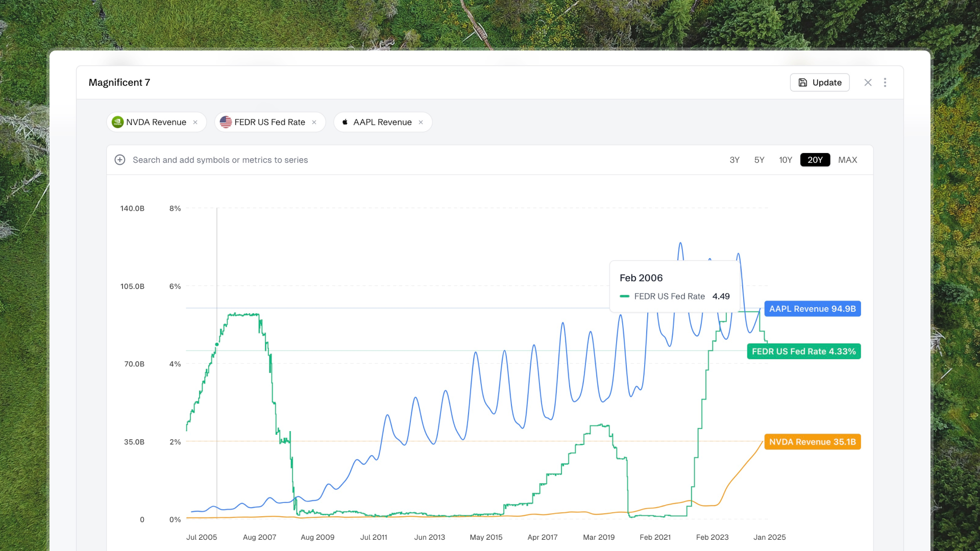Click the Aug 2007 x-axis label
Viewport: 980px width, 551px height.
click(x=260, y=537)
